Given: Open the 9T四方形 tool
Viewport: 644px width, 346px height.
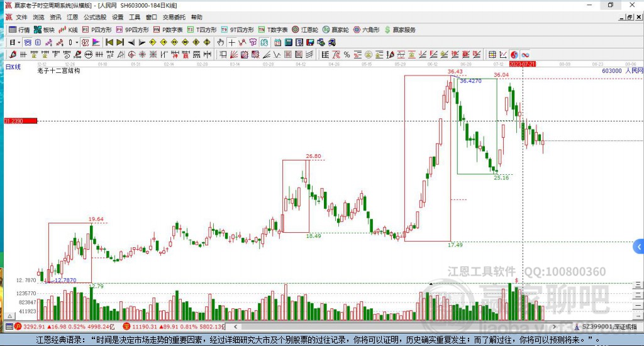Looking at the screenshot, I should [237, 30].
